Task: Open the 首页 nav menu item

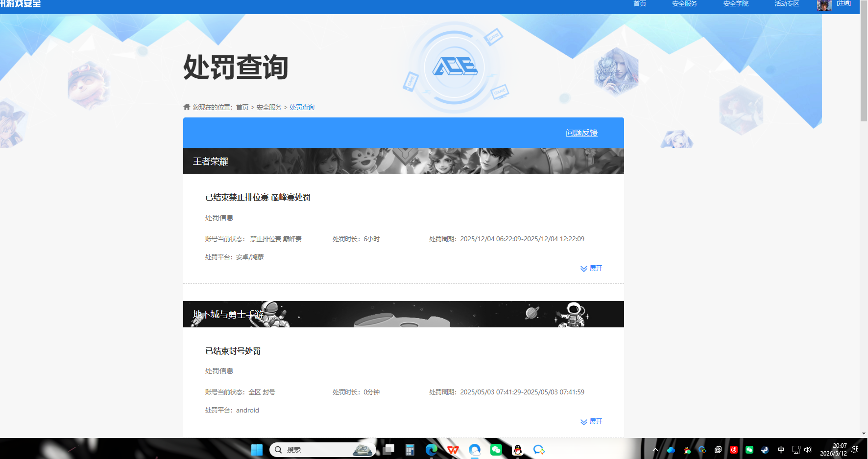Action: (640, 3)
